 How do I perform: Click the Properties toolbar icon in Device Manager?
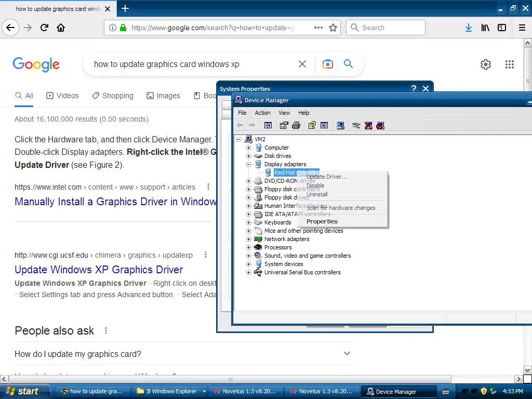point(284,126)
